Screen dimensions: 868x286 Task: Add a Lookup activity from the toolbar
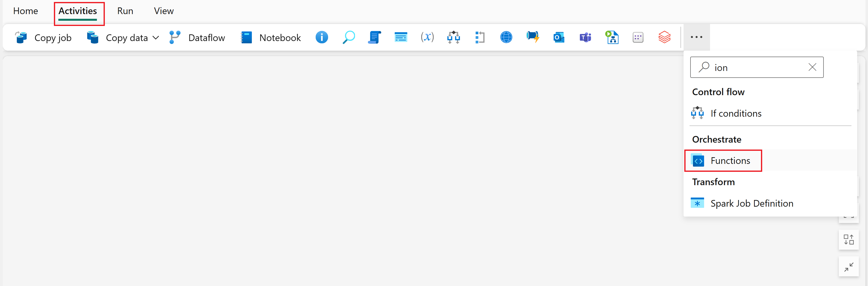[x=349, y=37]
